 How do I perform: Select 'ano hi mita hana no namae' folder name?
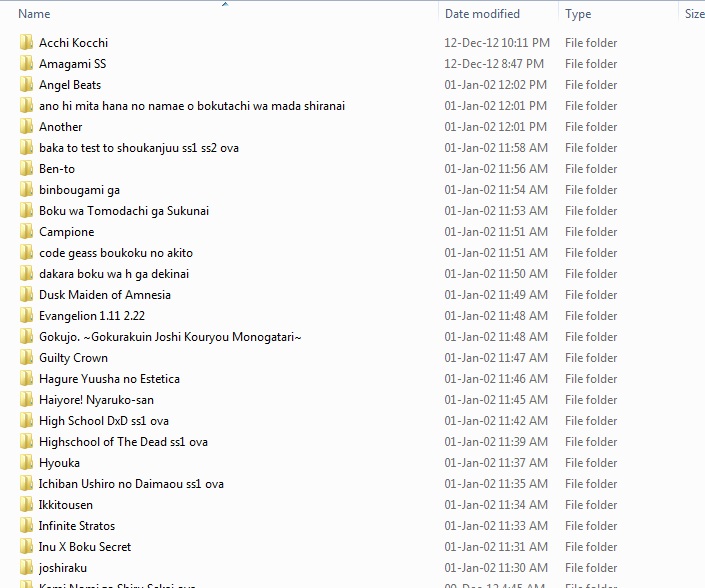(192, 106)
